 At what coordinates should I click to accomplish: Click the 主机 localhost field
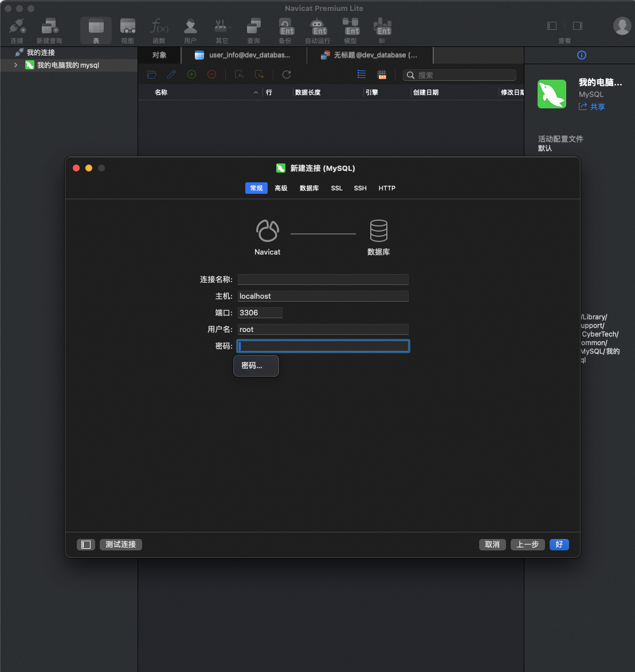point(323,296)
